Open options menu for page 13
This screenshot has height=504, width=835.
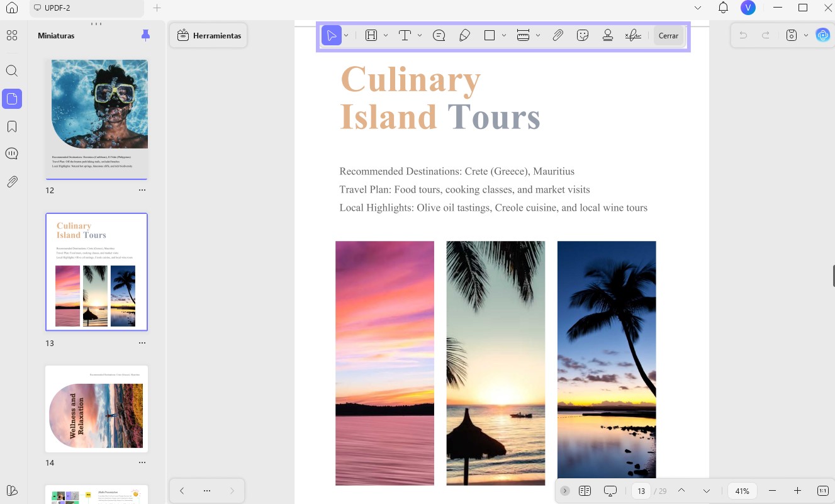tap(142, 343)
